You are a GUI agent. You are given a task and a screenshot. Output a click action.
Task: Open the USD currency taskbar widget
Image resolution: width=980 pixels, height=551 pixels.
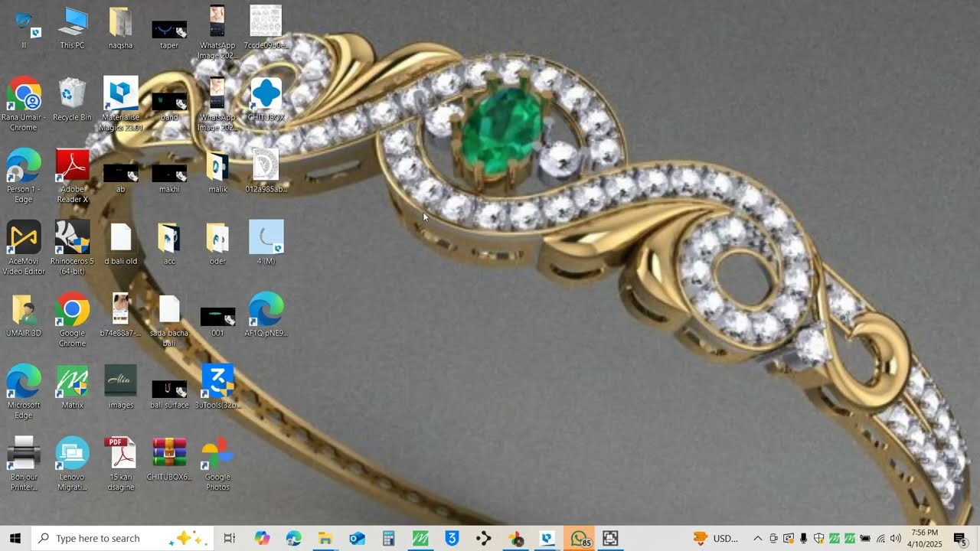coord(716,538)
